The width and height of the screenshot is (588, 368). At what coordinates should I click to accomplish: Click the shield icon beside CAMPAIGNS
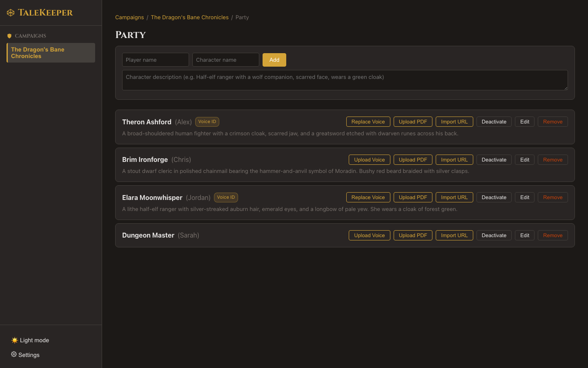pos(9,36)
